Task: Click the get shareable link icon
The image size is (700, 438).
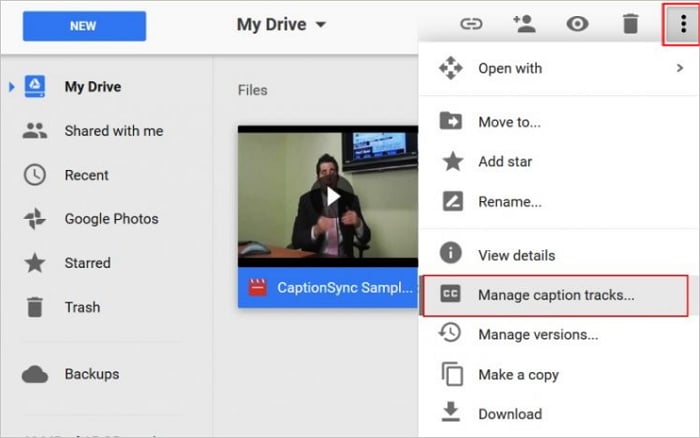Action: click(x=471, y=24)
